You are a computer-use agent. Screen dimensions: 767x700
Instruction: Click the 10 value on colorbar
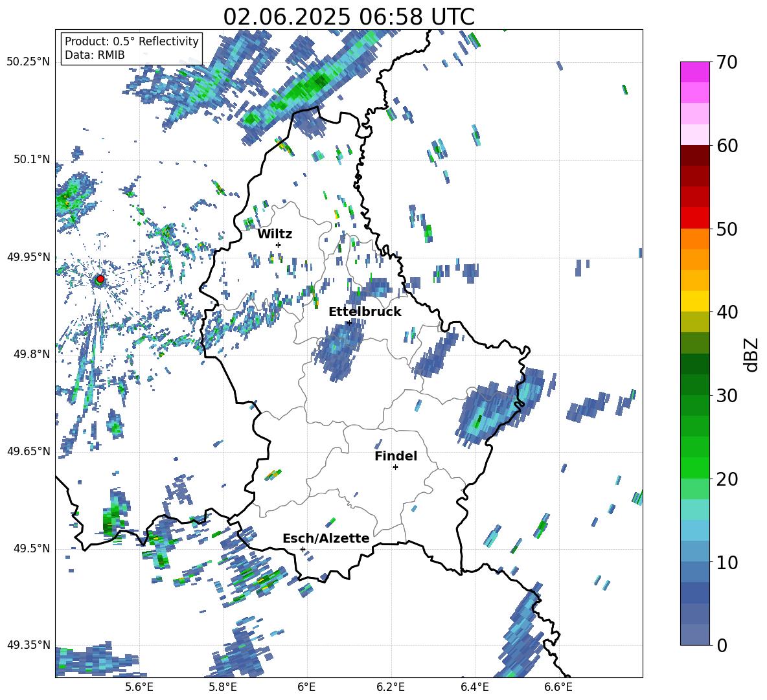pos(727,563)
